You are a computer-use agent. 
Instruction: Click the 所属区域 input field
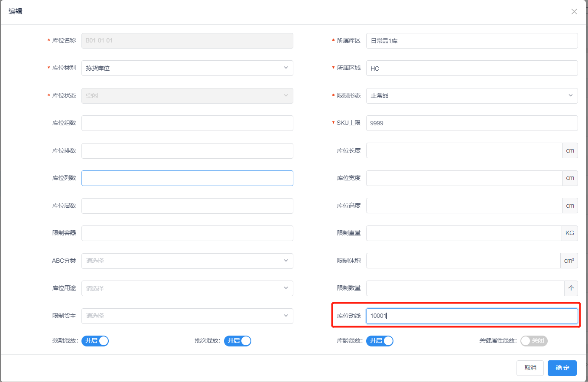tap(472, 68)
